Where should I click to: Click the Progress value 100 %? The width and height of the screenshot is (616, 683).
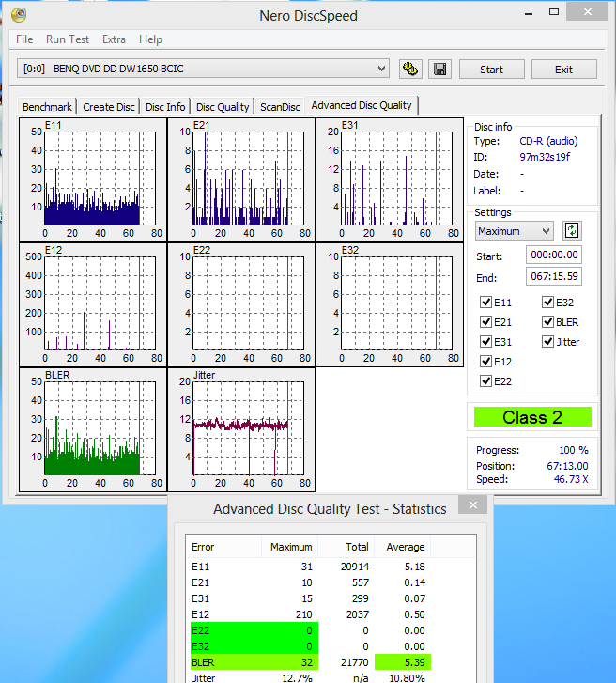(574, 450)
